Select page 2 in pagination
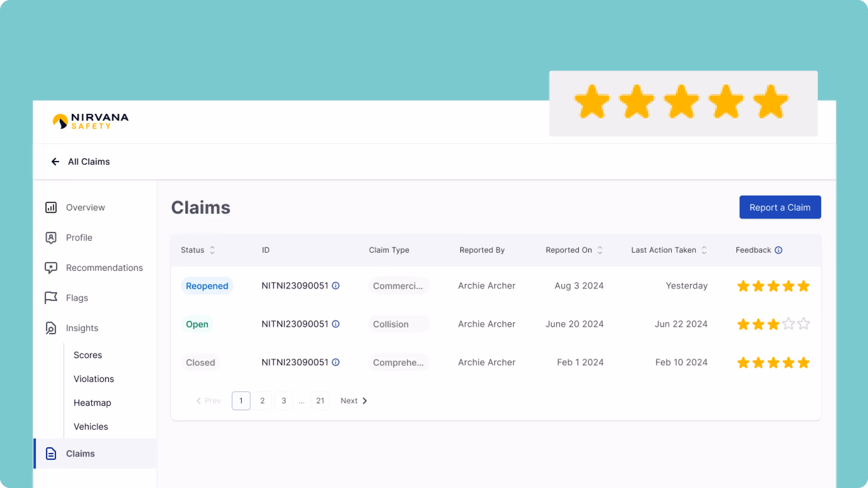This screenshot has height=488, width=868. coord(263,401)
